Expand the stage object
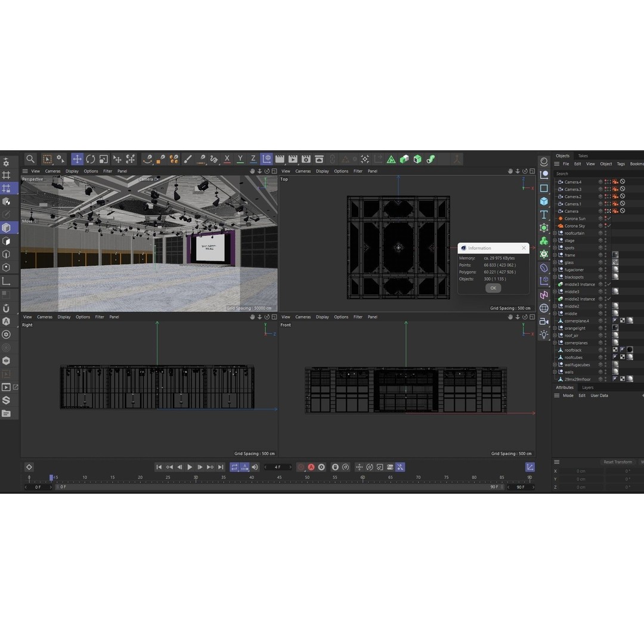 point(555,241)
